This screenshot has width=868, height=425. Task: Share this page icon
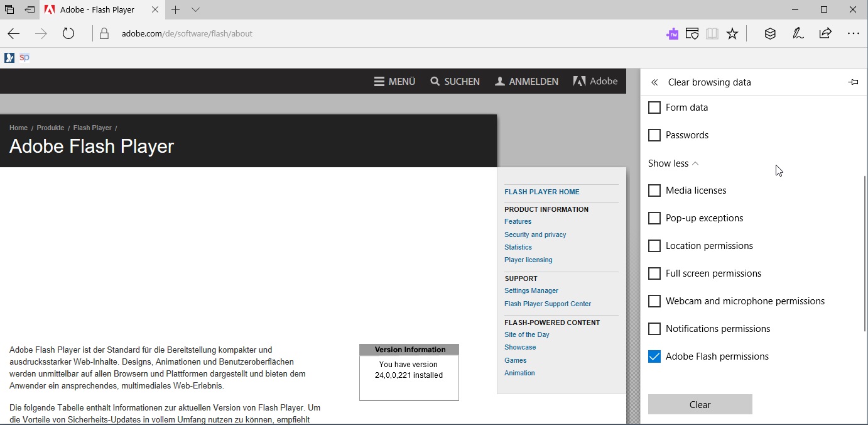coord(825,34)
